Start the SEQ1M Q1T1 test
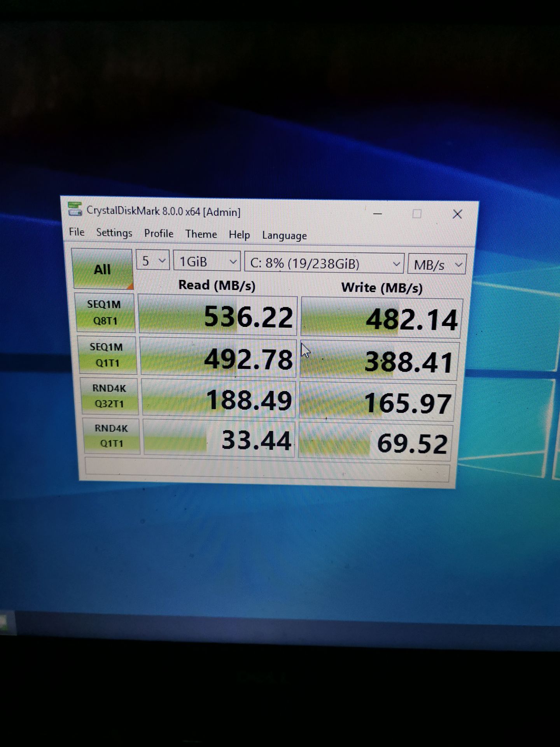560x747 pixels. (107, 355)
